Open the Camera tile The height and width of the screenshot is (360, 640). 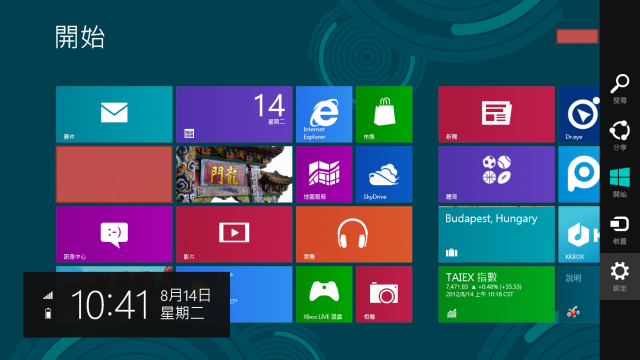[384, 294]
